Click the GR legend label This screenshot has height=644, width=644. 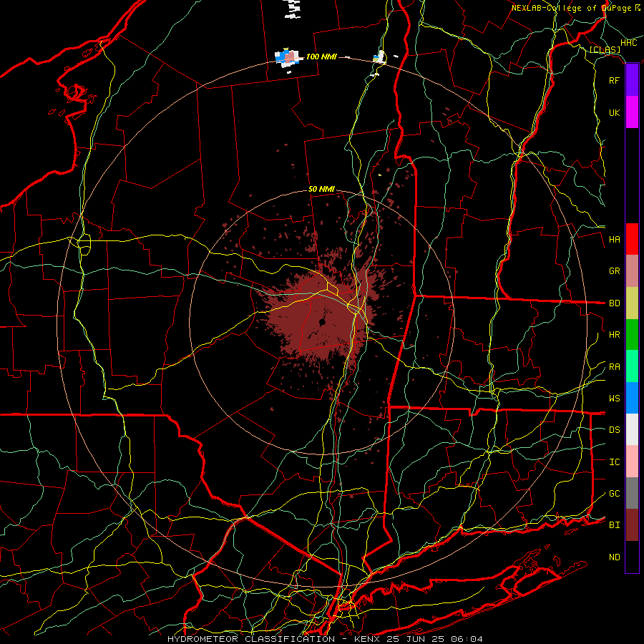tap(614, 271)
